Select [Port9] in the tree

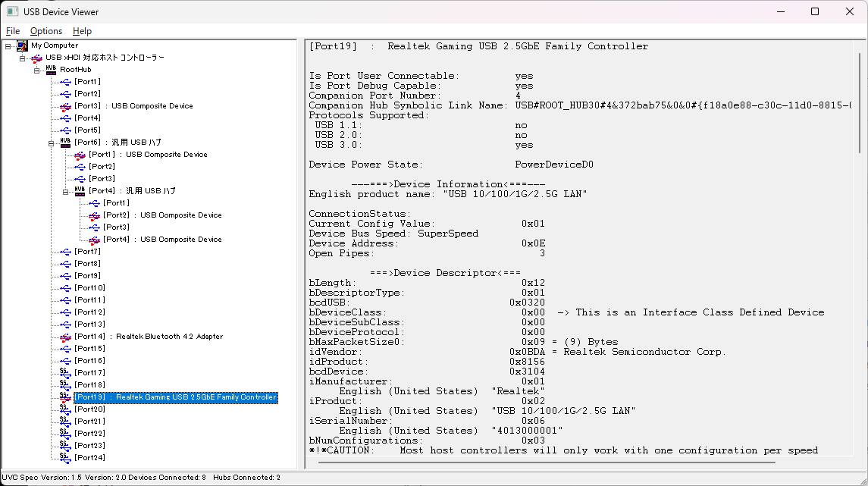[x=87, y=276]
